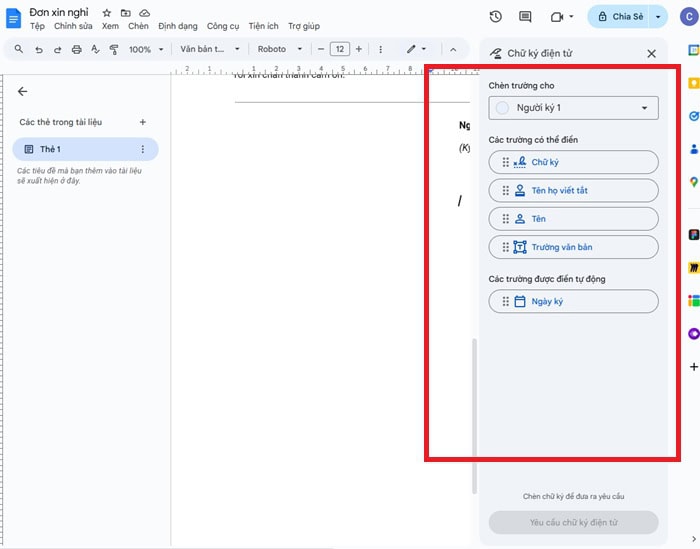This screenshot has height=549, width=700.
Task: Click the font size 12 input box
Action: (340, 49)
